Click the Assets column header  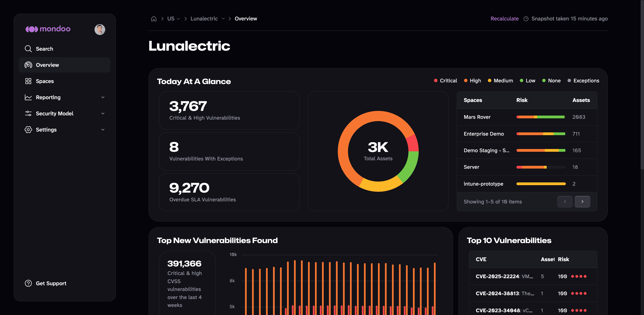tap(581, 100)
